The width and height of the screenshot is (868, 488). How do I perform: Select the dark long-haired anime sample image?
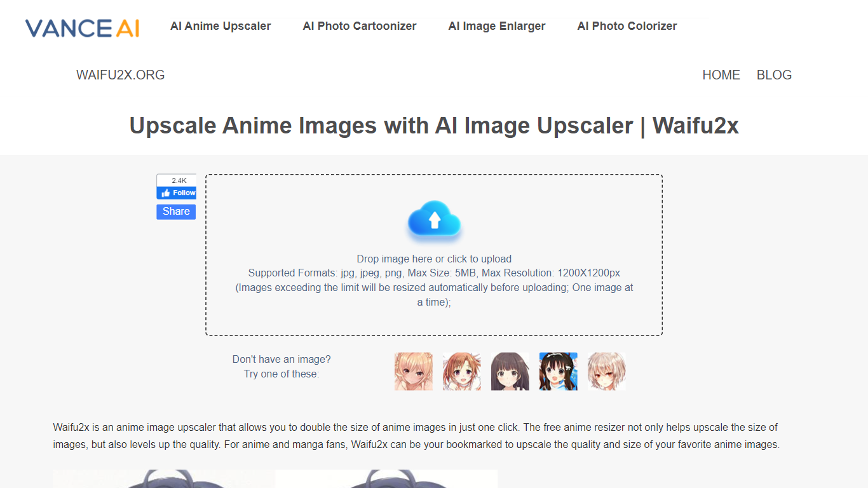click(x=510, y=372)
